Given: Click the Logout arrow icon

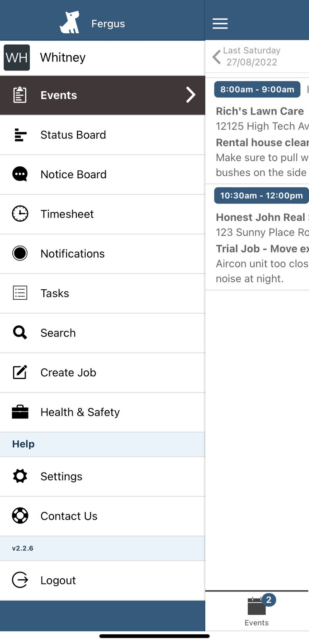Looking at the screenshot, I should [20, 580].
